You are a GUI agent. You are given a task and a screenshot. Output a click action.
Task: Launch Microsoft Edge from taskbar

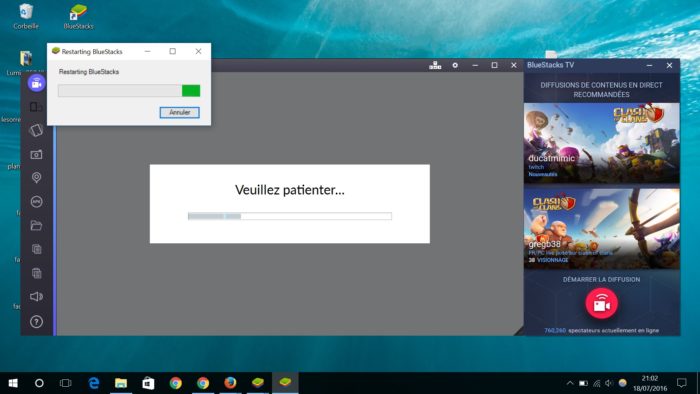(94, 383)
